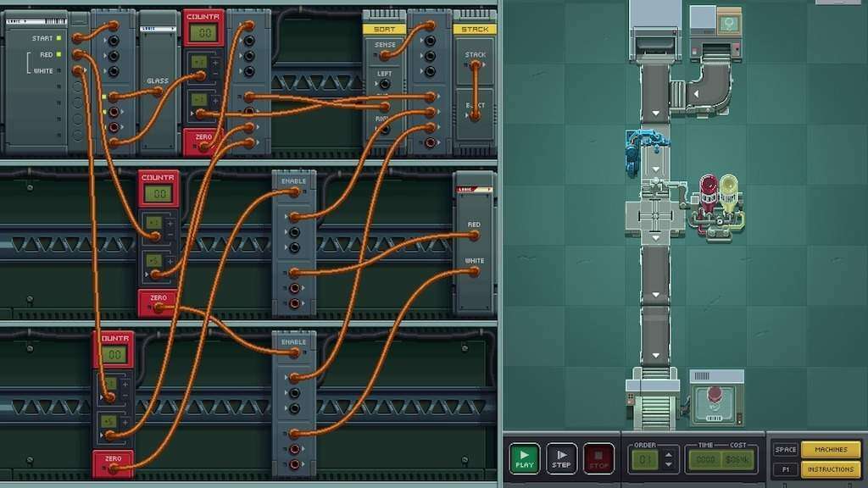
Task: Click the middle rack counter's number display
Action: point(158,194)
